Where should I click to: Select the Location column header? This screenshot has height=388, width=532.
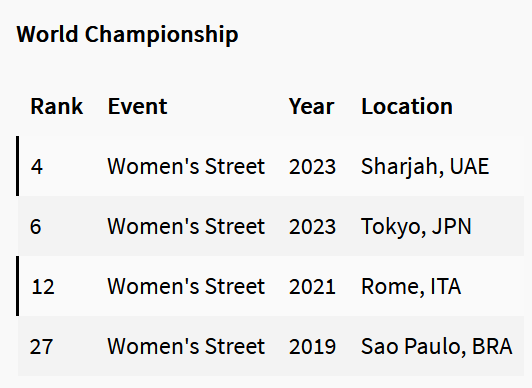407,106
